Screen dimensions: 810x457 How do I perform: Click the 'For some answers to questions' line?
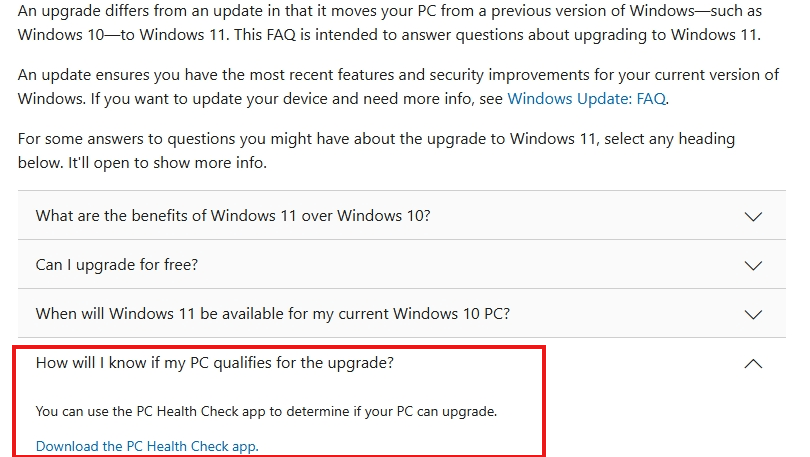pyautogui.click(x=376, y=139)
